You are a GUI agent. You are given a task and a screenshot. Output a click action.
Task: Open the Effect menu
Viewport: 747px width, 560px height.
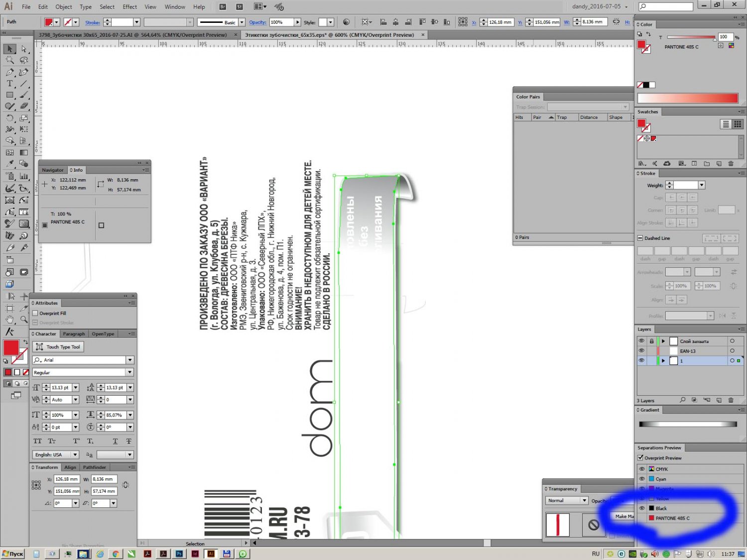130,7
